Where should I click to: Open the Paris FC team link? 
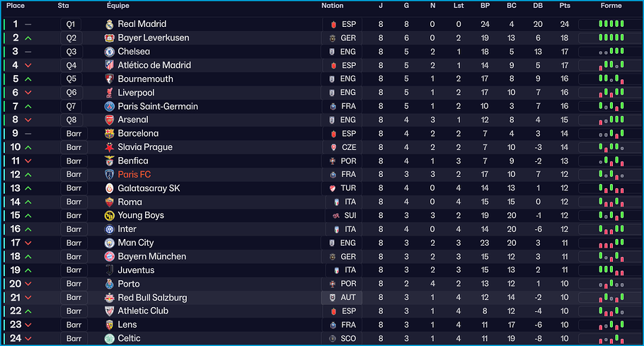coord(134,175)
